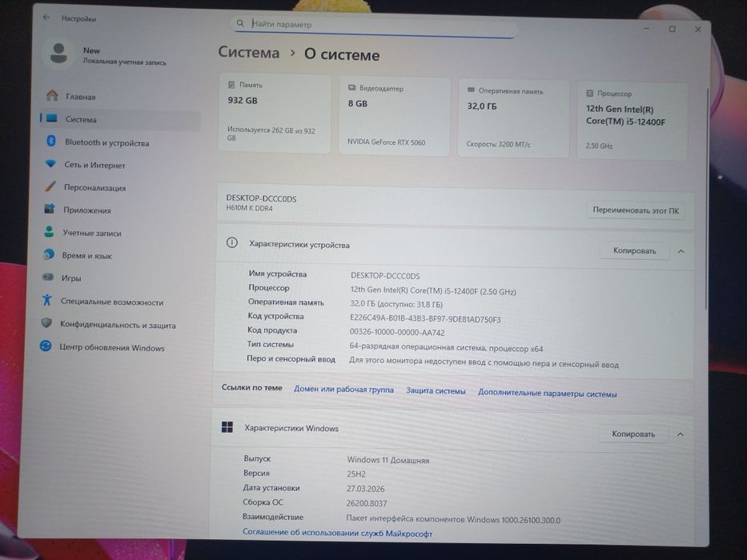Open the Память 932 GB card

click(275, 114)
